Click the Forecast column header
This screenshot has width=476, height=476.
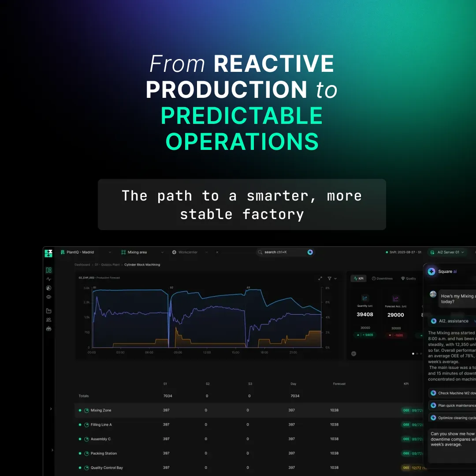pyautogui.click(x=339, y=384)
